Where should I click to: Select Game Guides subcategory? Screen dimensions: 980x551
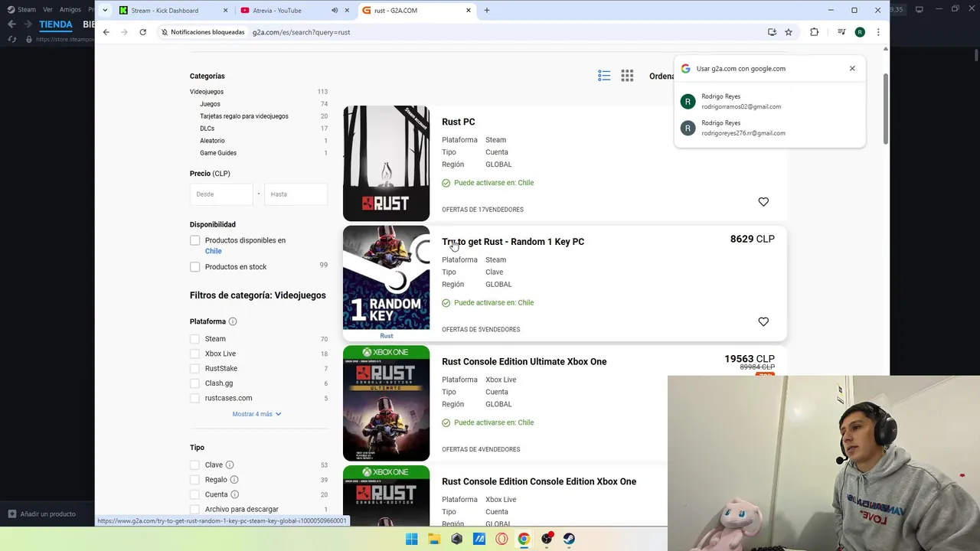click(218, 153)
